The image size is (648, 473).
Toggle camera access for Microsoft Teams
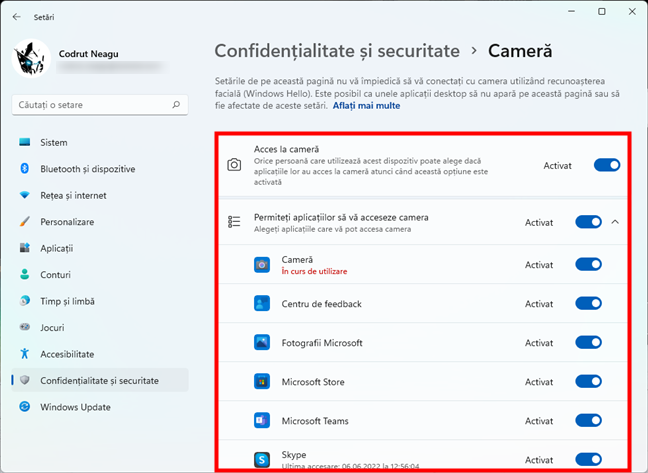pos(588,421)
